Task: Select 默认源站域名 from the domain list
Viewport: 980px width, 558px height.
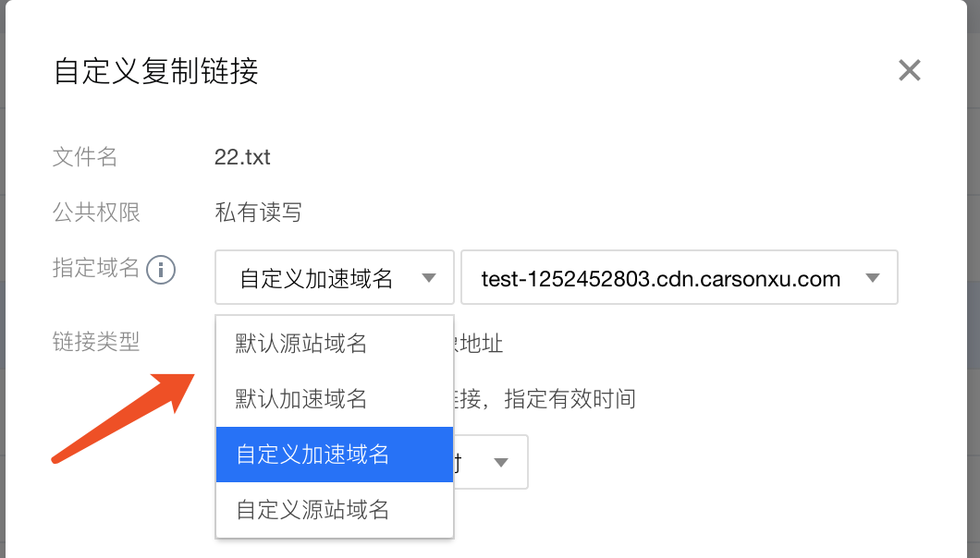Action: (x=296, y=342)
